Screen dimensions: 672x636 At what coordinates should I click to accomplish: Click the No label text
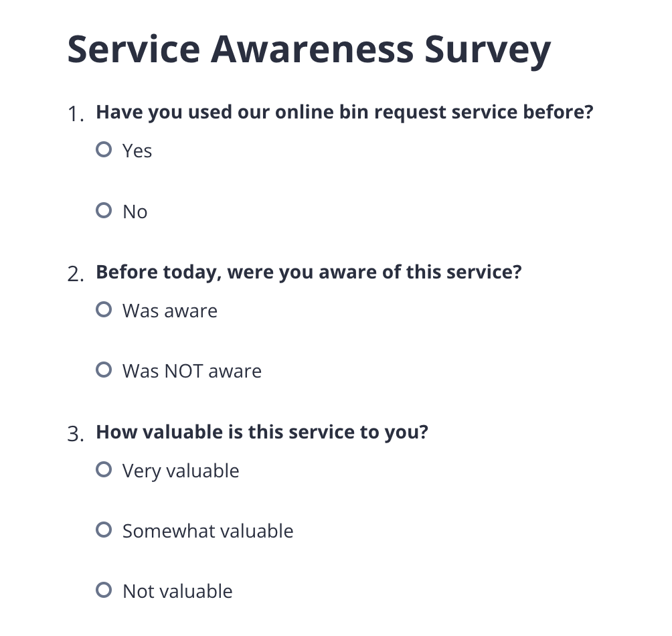pos(135,212)
